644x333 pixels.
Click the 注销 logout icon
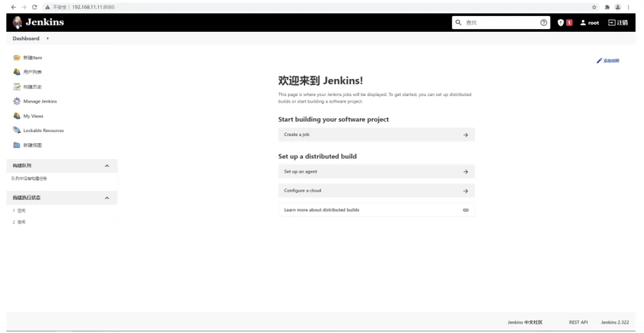(x=611, y=23)
